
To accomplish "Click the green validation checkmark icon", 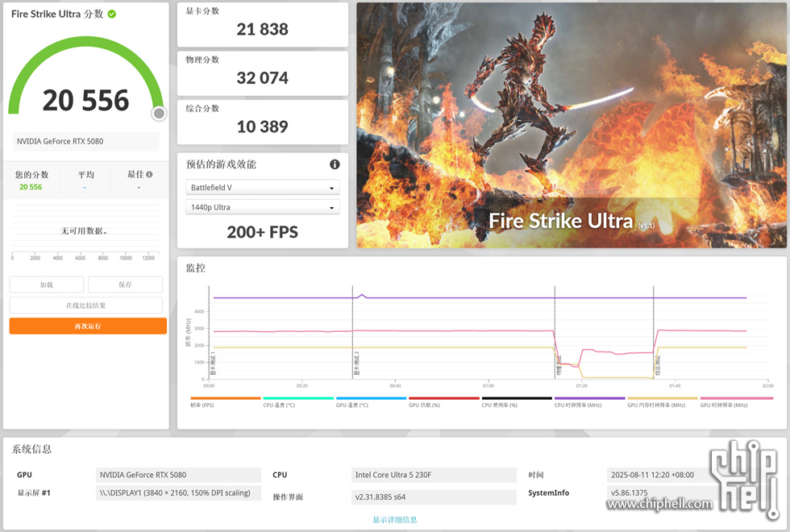I will pos(112,15).
